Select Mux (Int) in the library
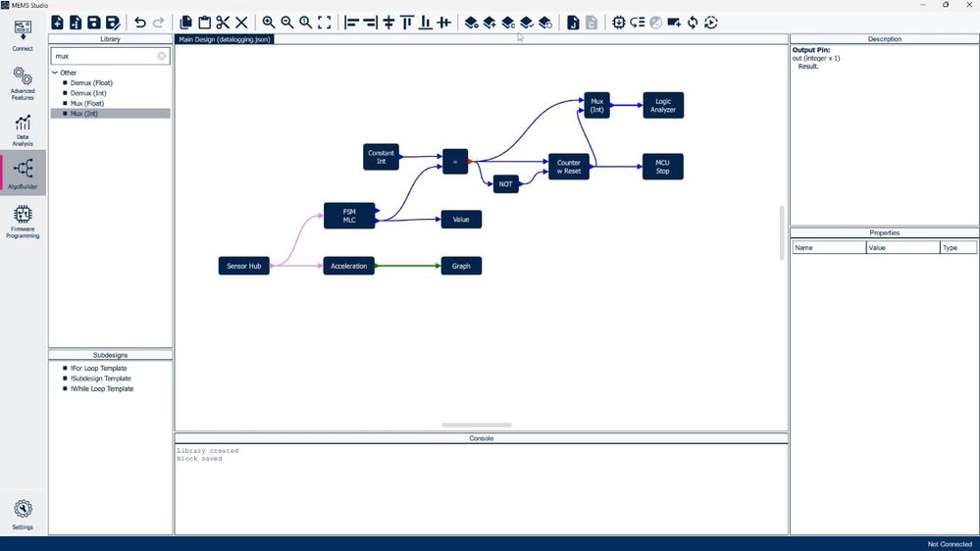The image size is (980, 551). (83, 114)
